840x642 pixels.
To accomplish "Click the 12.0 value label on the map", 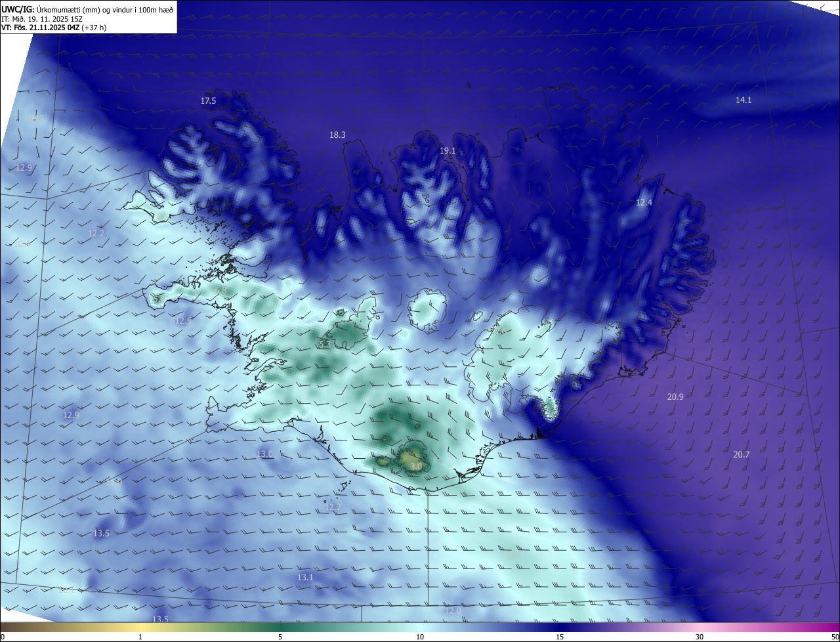I will pyautogui.click(x=453, y=610).
